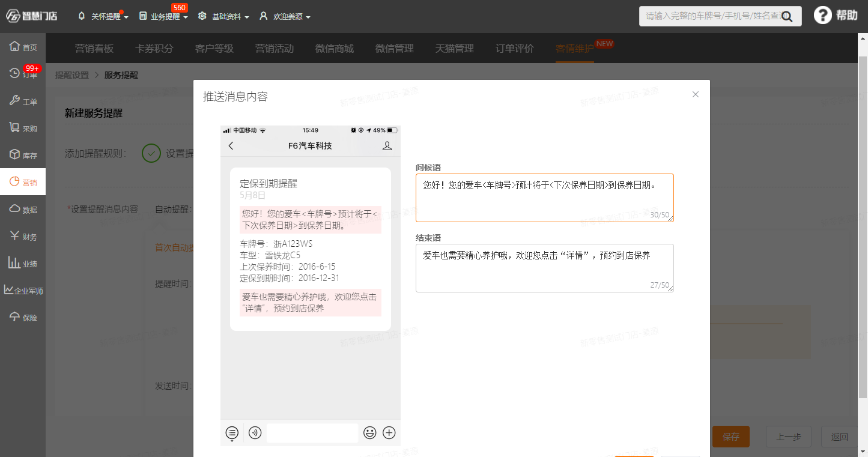Click the page vertical scrollbar

(863, 228)
